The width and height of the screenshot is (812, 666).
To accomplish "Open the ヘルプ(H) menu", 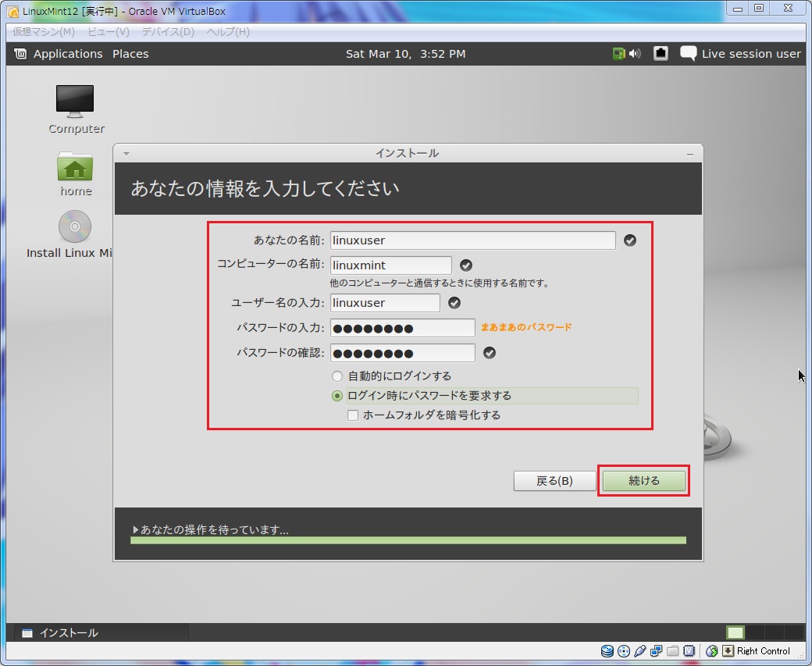I will click(228, 31).
